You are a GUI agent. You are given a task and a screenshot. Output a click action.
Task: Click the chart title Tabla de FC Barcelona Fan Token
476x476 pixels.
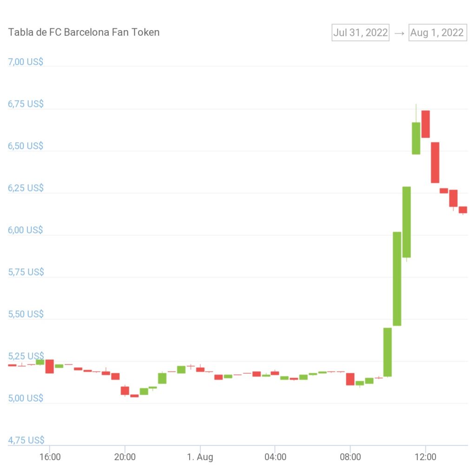[84, 32]
